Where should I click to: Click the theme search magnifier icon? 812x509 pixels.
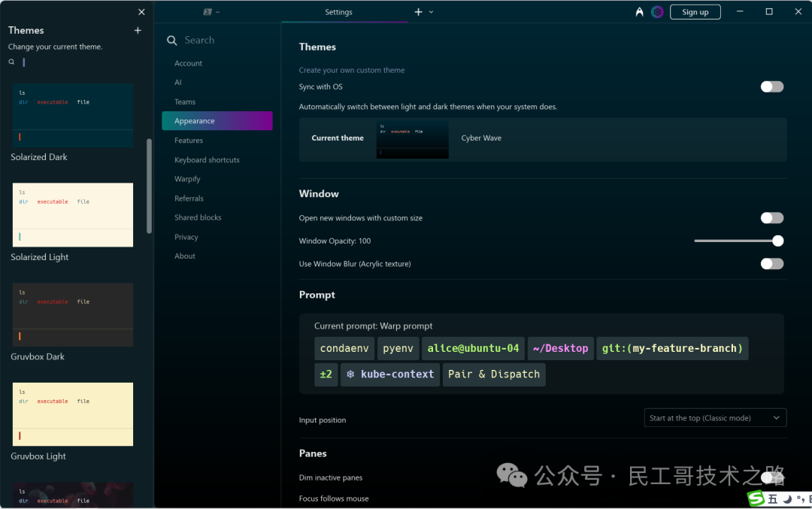(11, 62)
